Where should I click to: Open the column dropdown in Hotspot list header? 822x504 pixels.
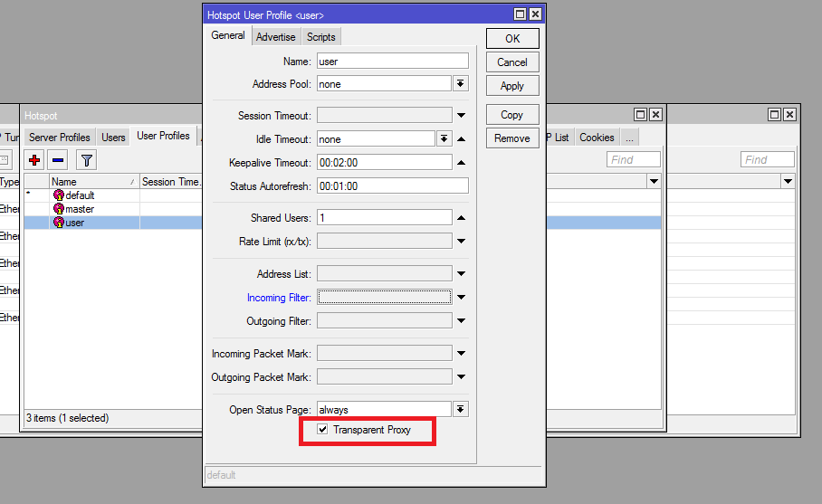click(654, 181)
